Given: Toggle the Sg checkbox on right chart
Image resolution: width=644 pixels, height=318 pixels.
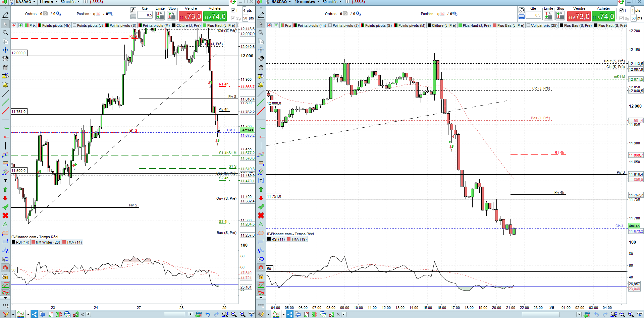Looking at the screenshot, I should tap(622, 18).
